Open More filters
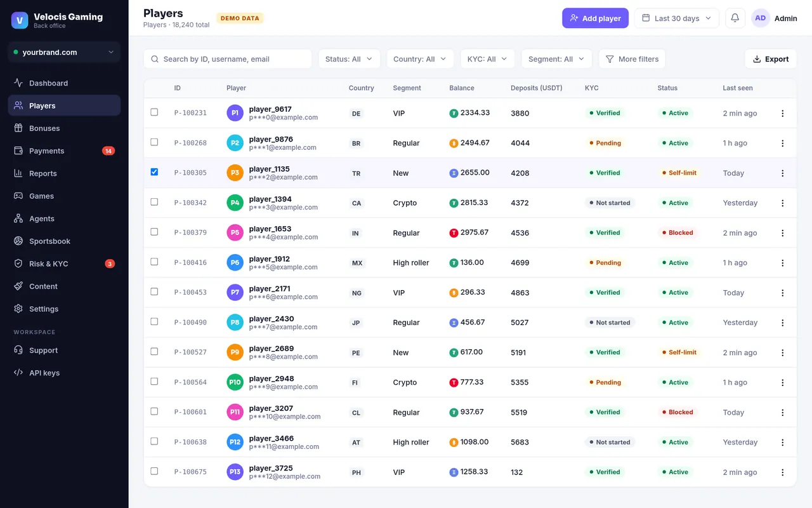Viewport: 812px width, 508px height. (x=632, y=59)
